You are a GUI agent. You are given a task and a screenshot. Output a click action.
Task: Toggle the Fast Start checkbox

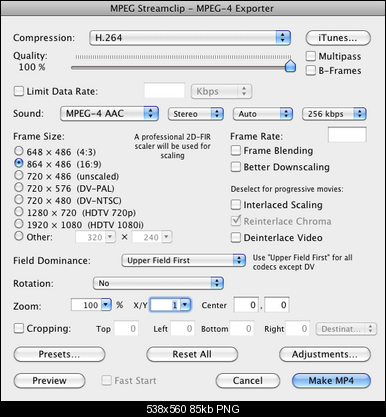pos(106,380)
